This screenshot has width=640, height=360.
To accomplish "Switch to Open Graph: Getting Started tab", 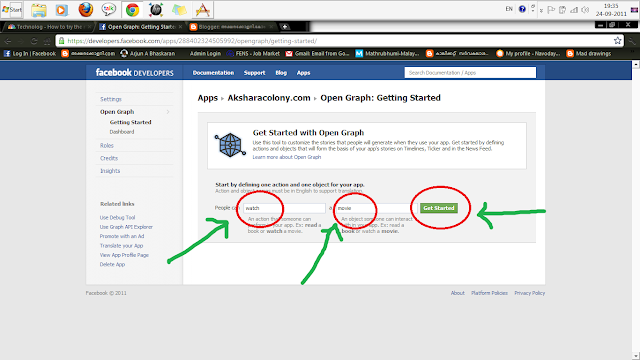I will [x=141, y=27].
